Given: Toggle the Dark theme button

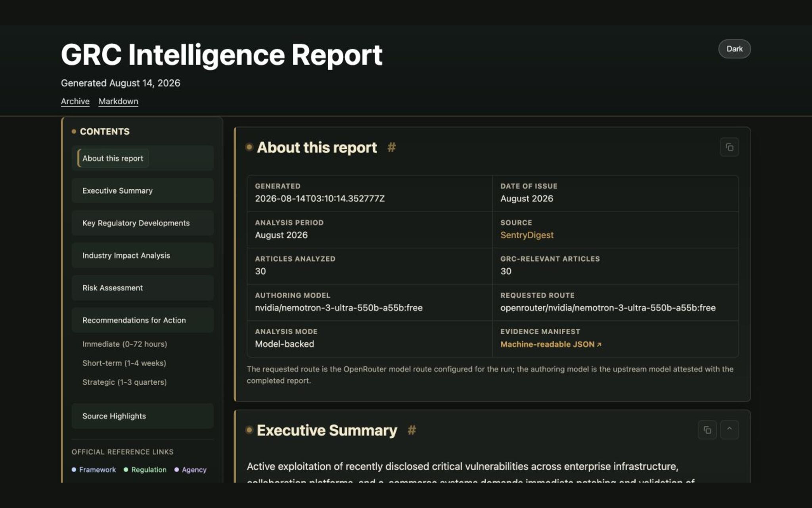Looking at the screenshot, I should pyautogui.click(x=734, y=49).
